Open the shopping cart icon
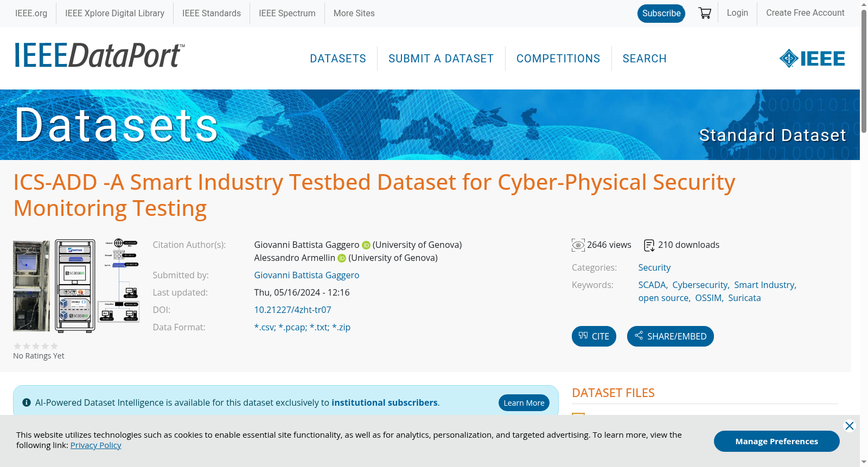The height and width of the screenshot is (467, 868). pyautogui.click(x=705, y=13)
